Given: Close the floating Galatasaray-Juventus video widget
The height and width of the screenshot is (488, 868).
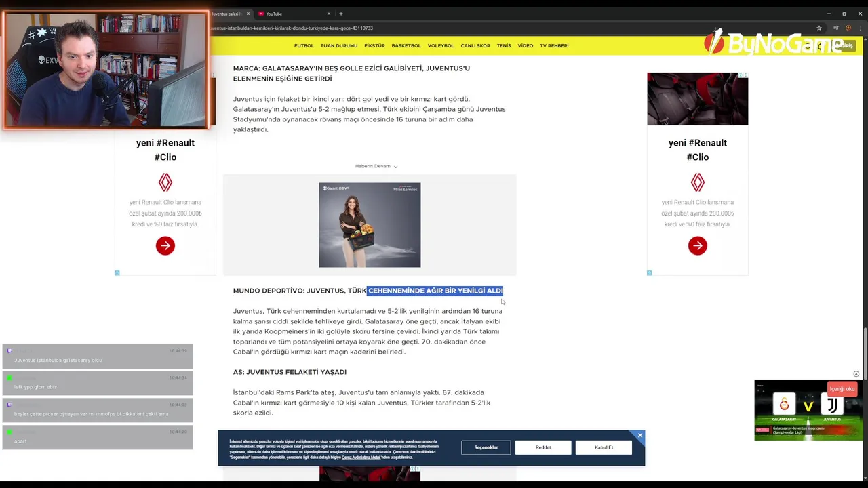Looking at the screenshot, I should 856,374.
